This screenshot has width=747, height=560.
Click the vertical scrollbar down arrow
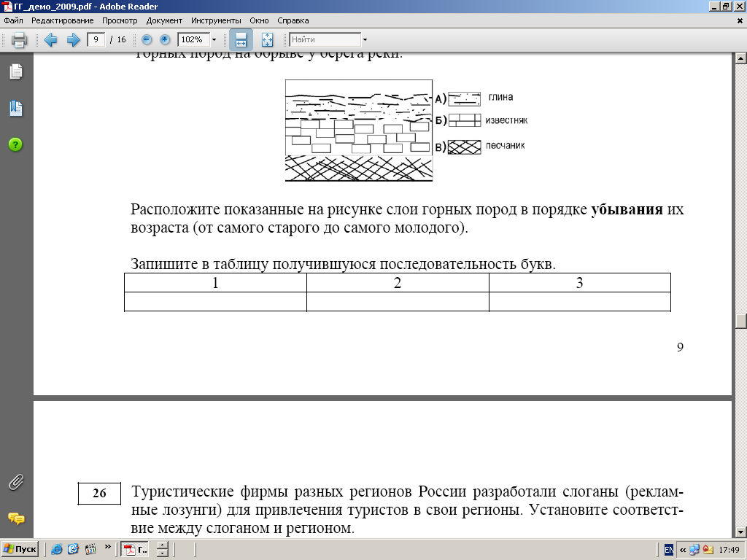tap(740, 532)
